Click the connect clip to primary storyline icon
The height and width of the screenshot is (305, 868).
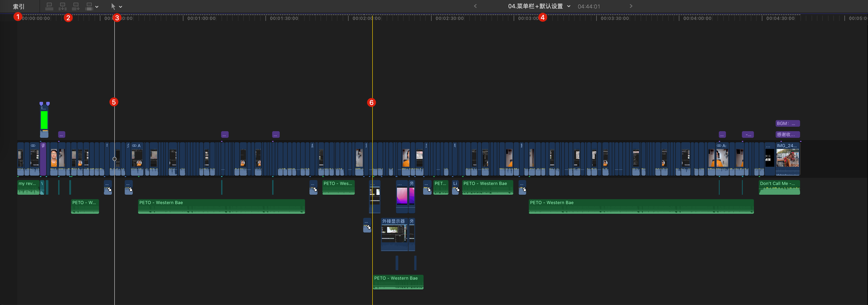click(x=49, y=6)
